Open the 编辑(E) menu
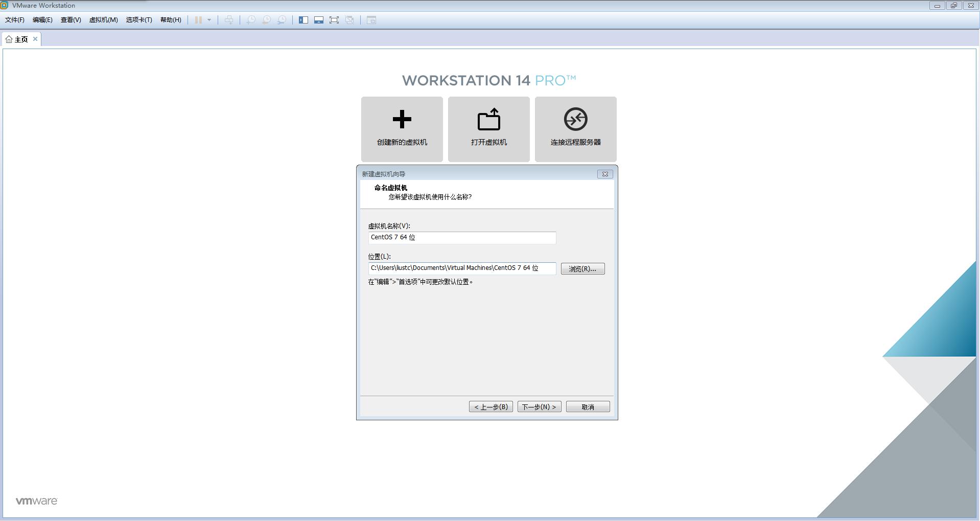980x521 pixels. click(42, 20)
